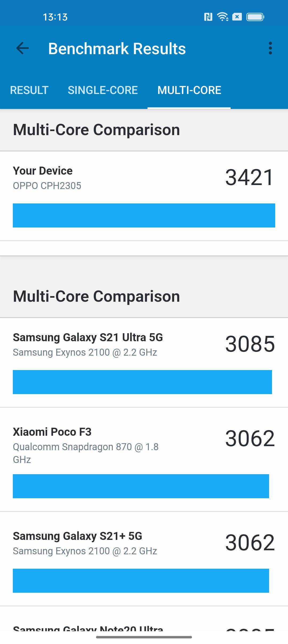Image resolution: width=288 pixels, height=644 pixels.
Task: Switch to the RESULT tab
Action: (x=29, y=90)
